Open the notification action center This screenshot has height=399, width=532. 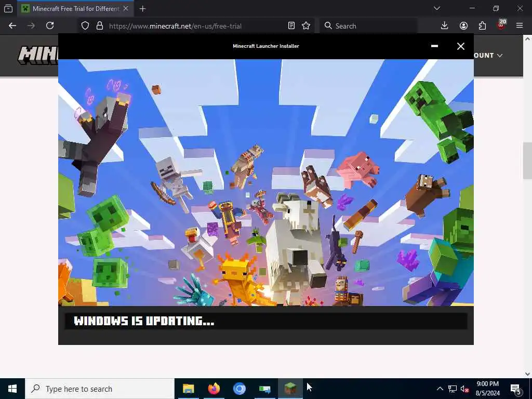tap(516, 389)
